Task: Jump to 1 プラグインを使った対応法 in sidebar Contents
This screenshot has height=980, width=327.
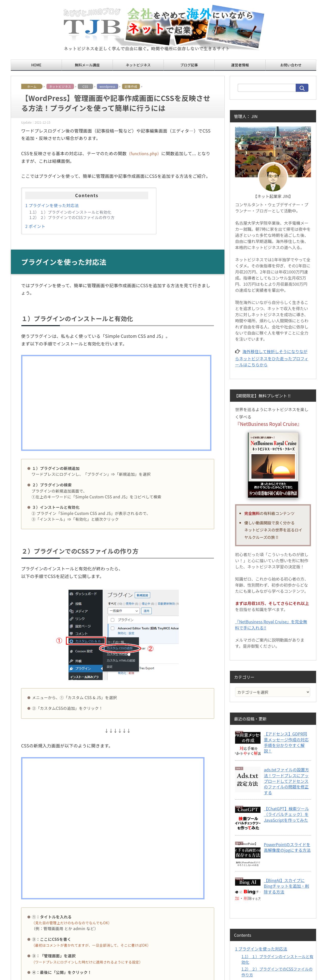Action: 261,949
